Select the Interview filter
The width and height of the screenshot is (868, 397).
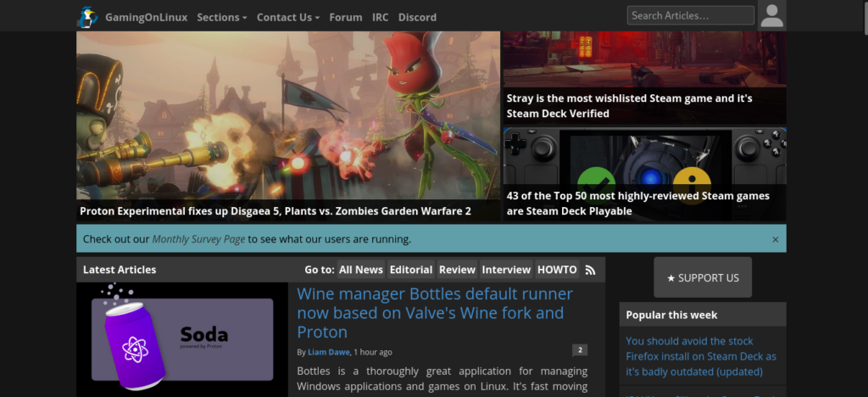tap(506, 270)
